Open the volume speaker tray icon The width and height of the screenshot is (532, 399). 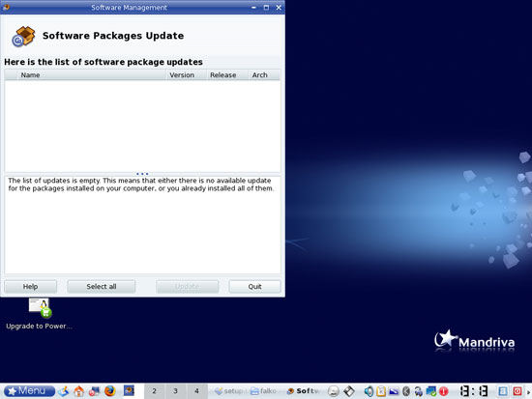tap(369, 391)
